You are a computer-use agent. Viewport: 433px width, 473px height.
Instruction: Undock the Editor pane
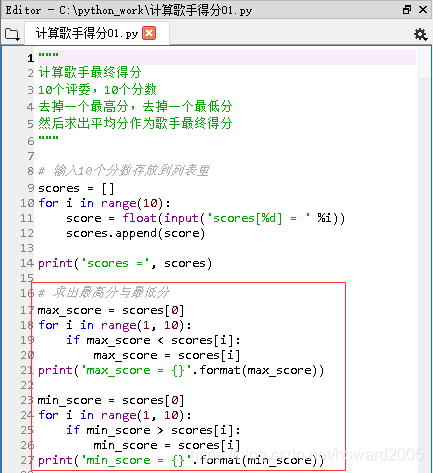[x=407, y=9]
